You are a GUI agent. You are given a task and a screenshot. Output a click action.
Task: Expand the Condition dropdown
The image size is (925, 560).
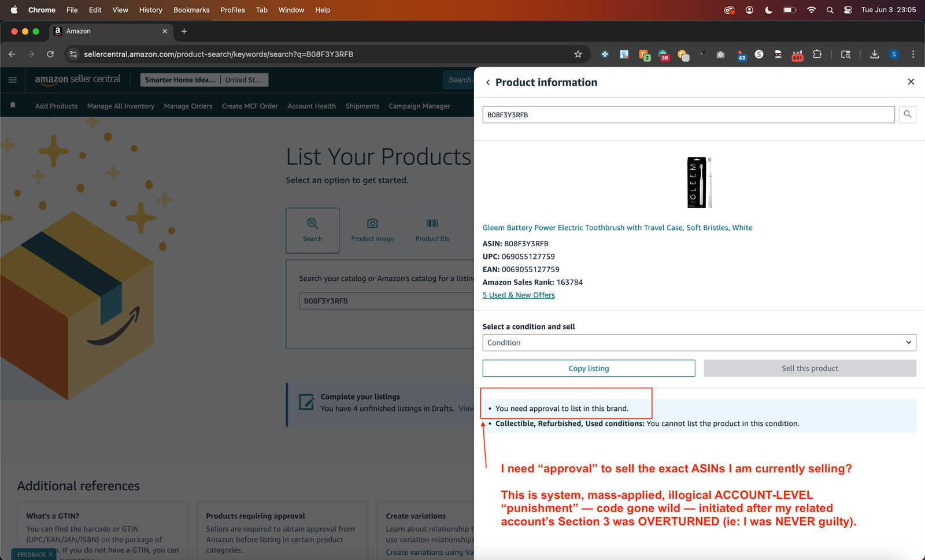pyautogui.click(x=699, y=343)
